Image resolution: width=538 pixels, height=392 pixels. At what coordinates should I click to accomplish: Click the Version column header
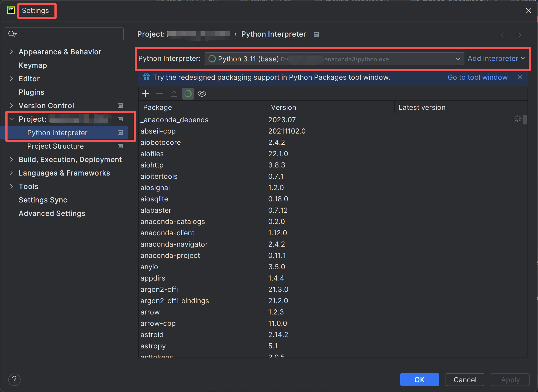[x=330, y=107]
